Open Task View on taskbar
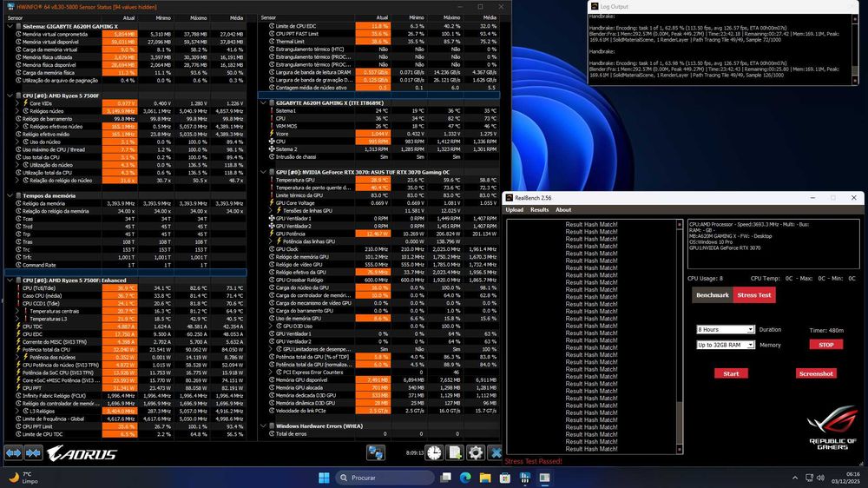Screen dimensions: 868x488 (x=445, y=478)
